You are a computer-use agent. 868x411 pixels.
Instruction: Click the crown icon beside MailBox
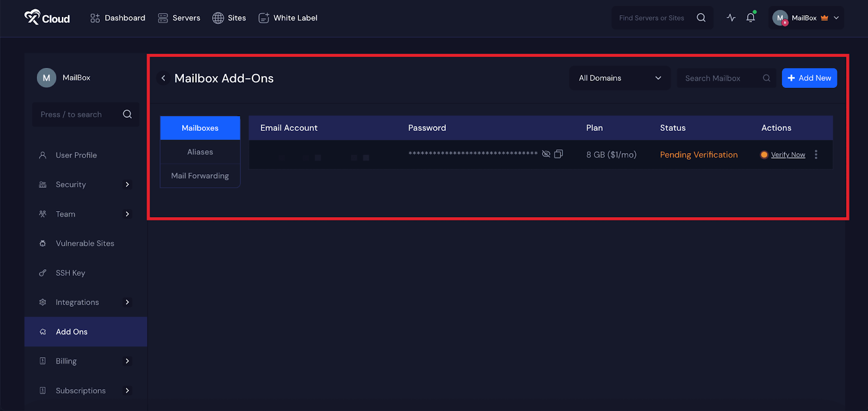coord(825,18)
